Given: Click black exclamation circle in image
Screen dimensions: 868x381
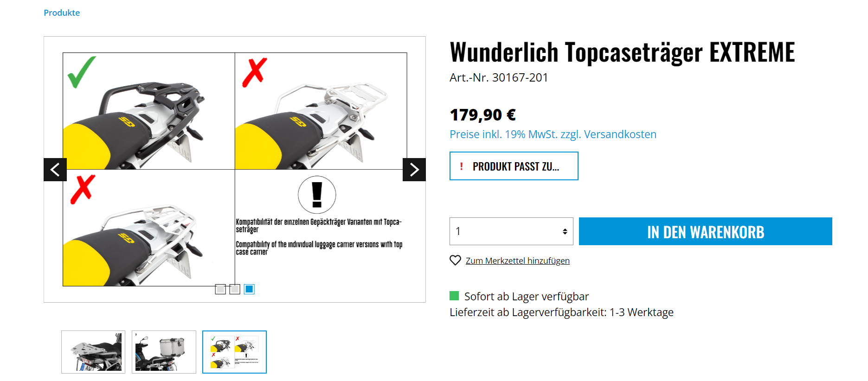Looking at the screenshot, I should pyautogui.click(x=317, y=195).
